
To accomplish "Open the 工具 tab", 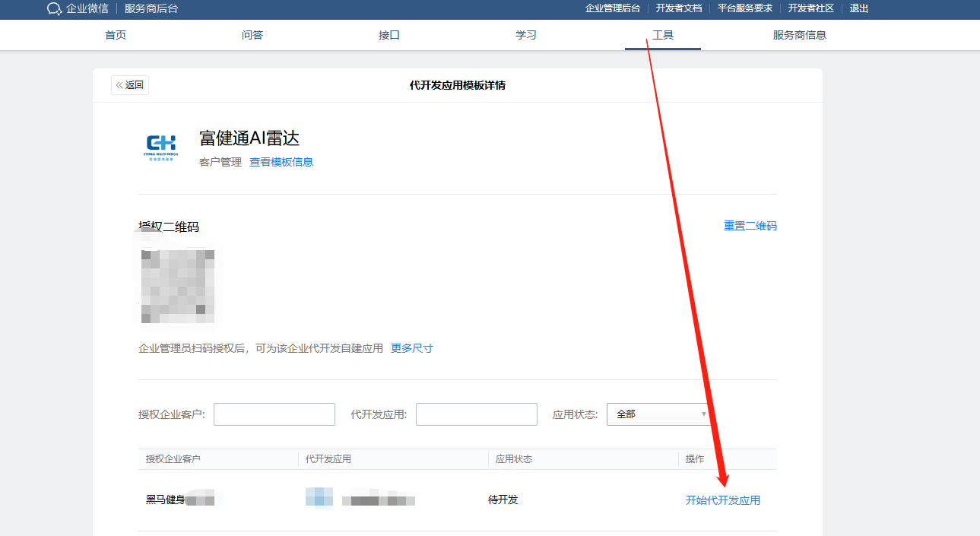I will [x=663, y=35].
